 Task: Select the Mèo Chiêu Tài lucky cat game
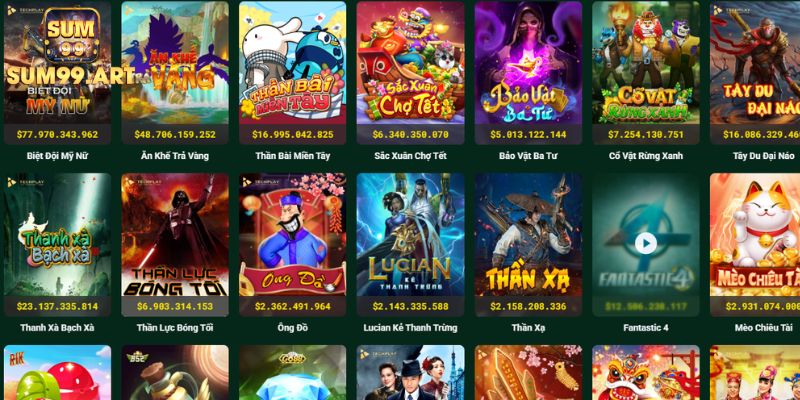pos(755,235)
